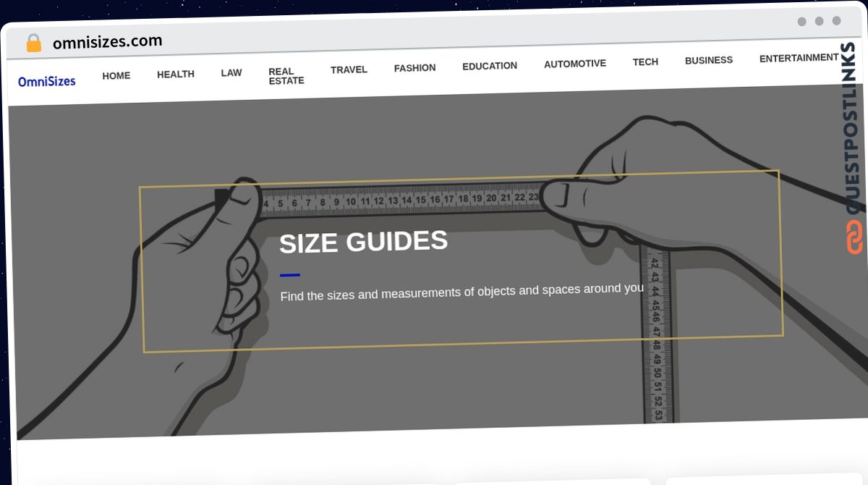Go to the AUTOMOTIVE section
This screenshot has width=868, height=485.
(575, 64)
